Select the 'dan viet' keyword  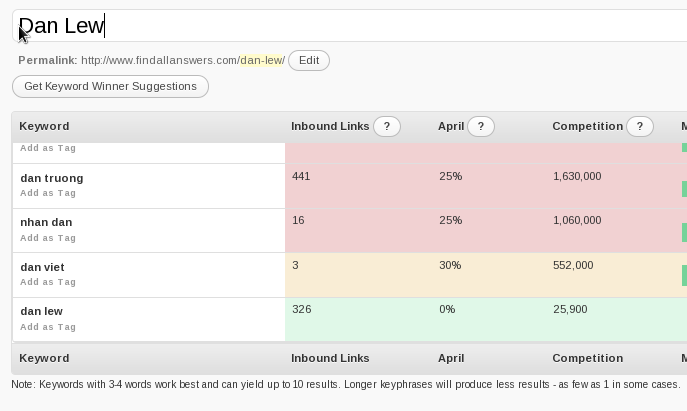[x=42, y=267]
